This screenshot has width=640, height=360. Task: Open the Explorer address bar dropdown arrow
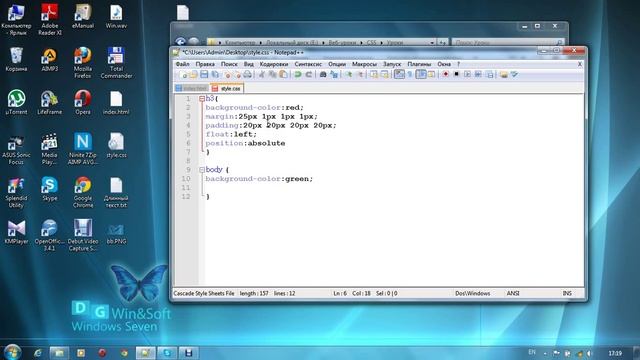point(432,42)
